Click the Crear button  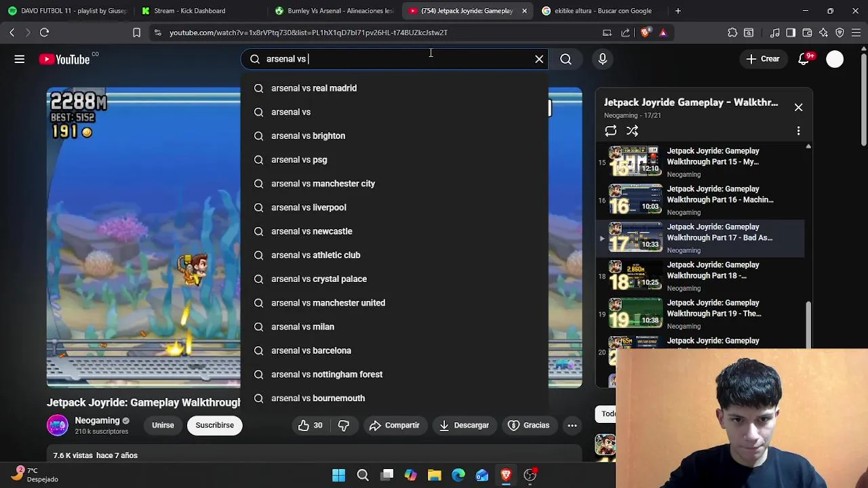763,59
